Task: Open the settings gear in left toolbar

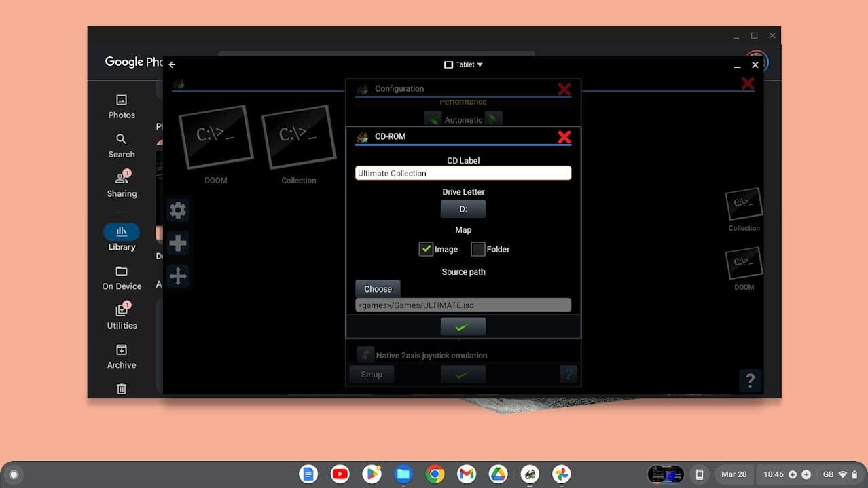Action: 178,210
